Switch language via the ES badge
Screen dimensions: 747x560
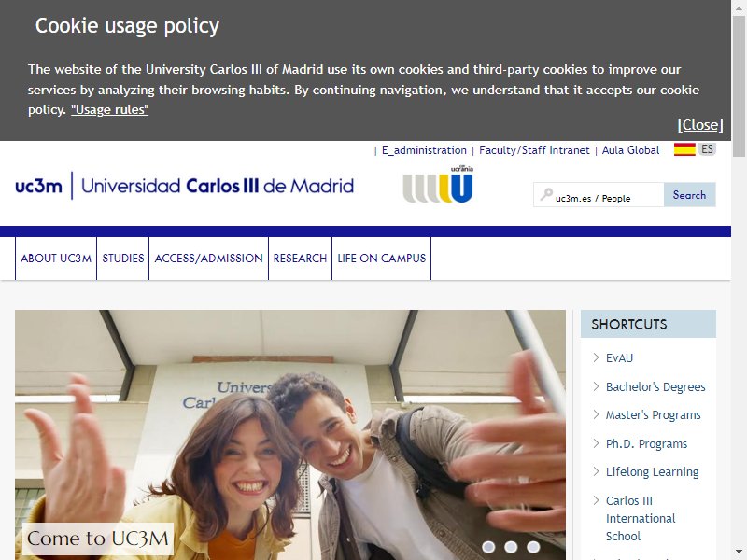click(707, 149)
